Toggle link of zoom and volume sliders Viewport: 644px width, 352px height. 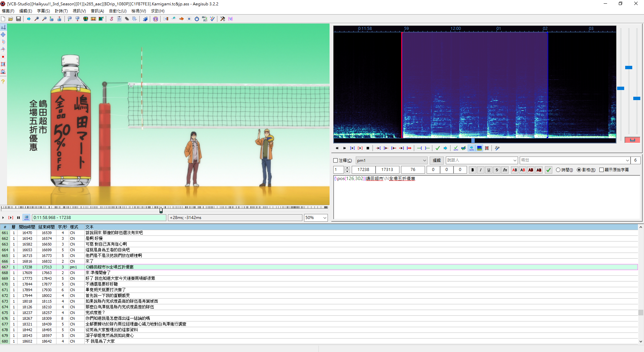(x=632, y=140)
